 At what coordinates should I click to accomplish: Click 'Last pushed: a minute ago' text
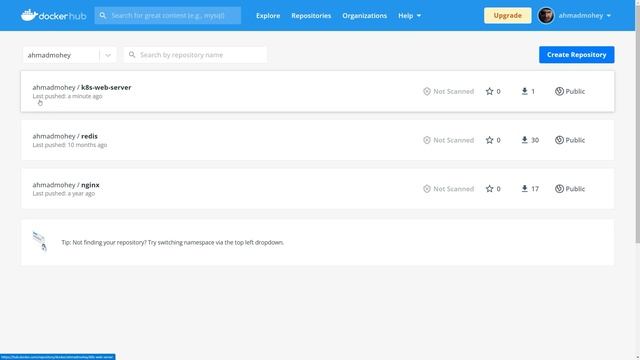tap(67, 96)
